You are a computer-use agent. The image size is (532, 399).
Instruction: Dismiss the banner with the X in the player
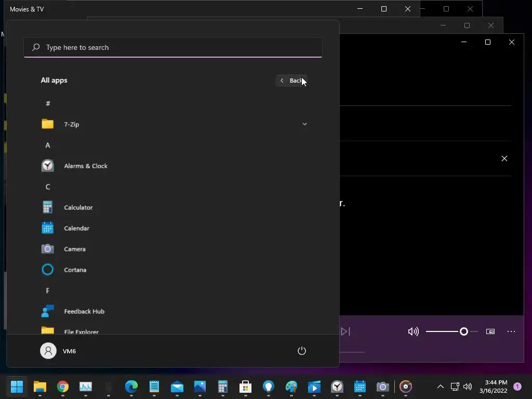(504, 158)
